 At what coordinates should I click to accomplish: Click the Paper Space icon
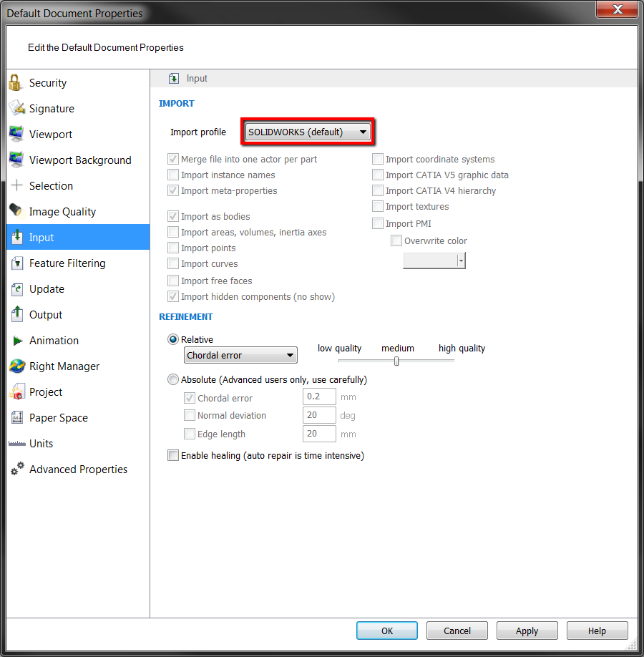(x=17, y=417)
